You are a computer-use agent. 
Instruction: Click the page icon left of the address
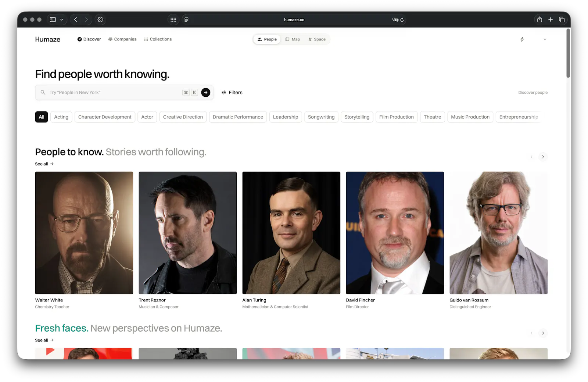[x=186, y=19]
